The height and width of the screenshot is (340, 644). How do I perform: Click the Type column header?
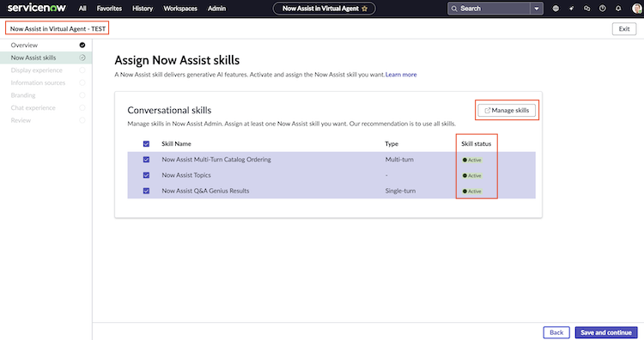click(392, 143)
